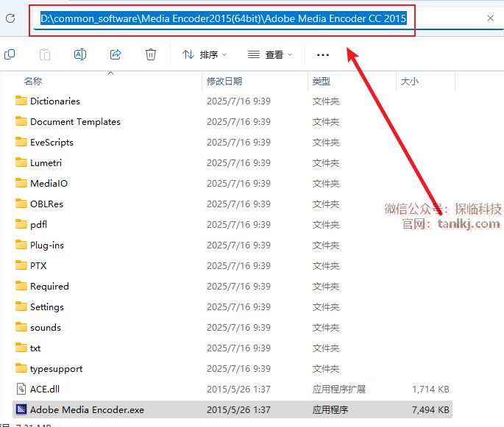This screenshot has width=504, height=427.
Task: Sort files by 类型 column header
Action: click(x=322, y=82)
